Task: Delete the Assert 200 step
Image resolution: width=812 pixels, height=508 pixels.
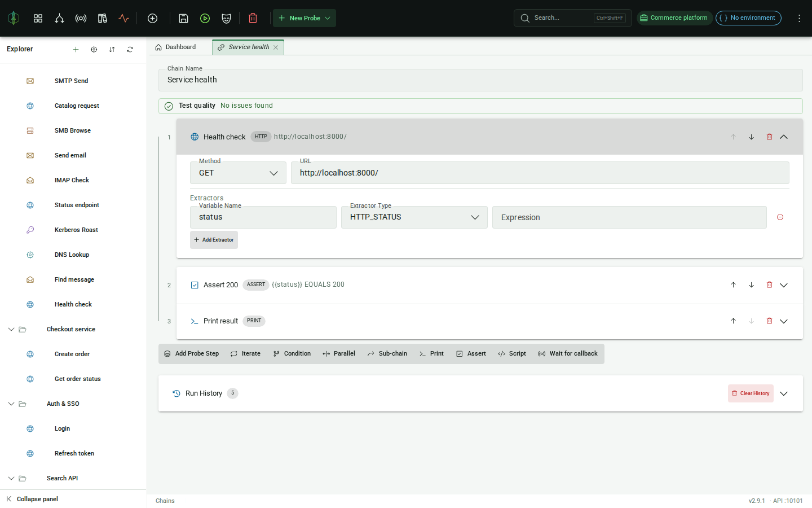Action: [x=769, y=285]
